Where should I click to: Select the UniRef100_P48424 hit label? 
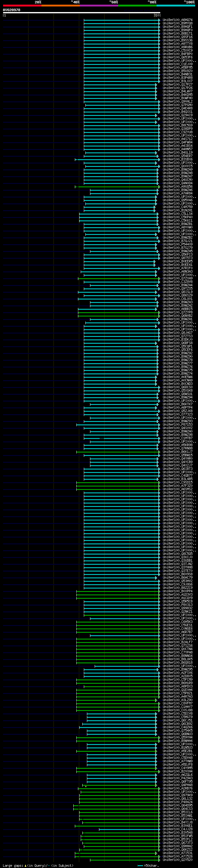pos(178,802)
